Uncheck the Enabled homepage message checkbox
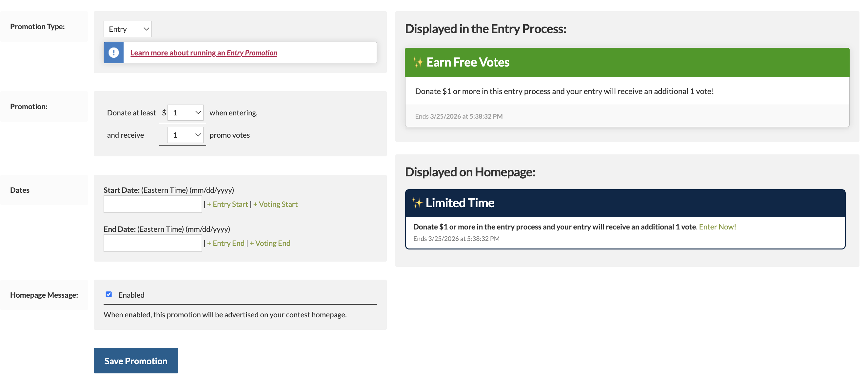Screen dimensions: 868x377 point(109,294)
